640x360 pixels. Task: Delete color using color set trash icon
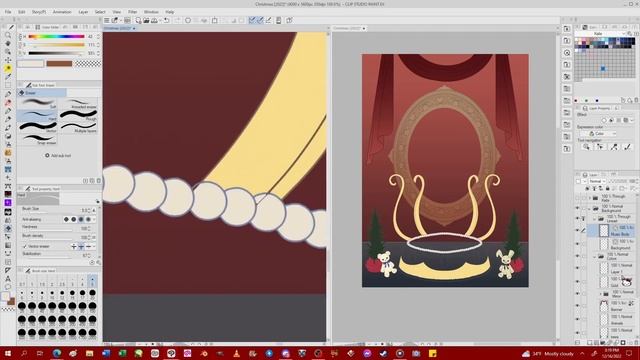click(x=636, y=100)
